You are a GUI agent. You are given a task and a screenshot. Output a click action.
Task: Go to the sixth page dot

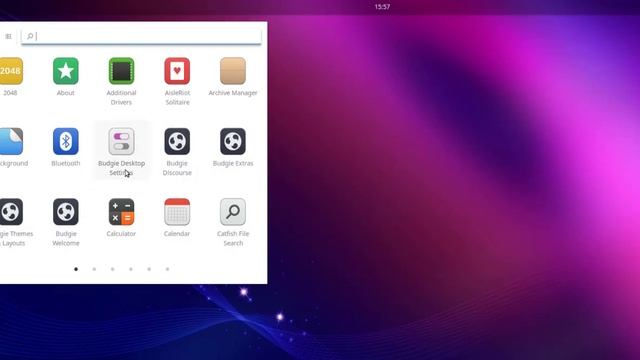[167, 269]
